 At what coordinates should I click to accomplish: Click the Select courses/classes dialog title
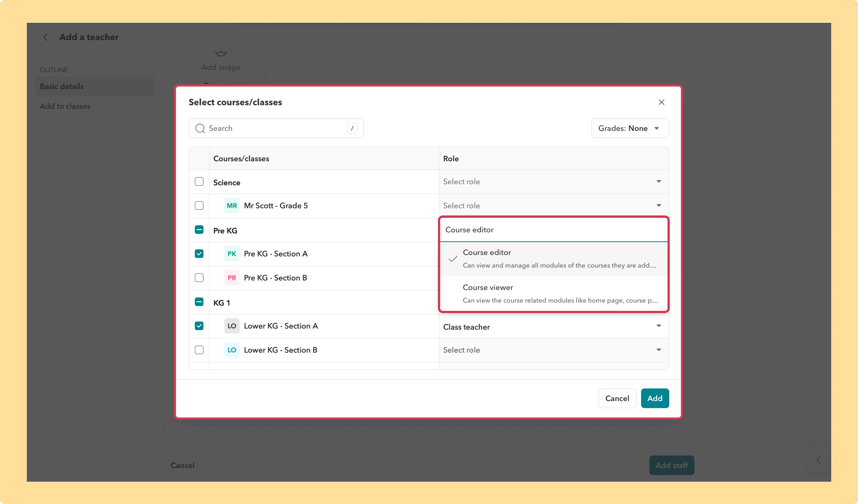[x=235, y=102]
